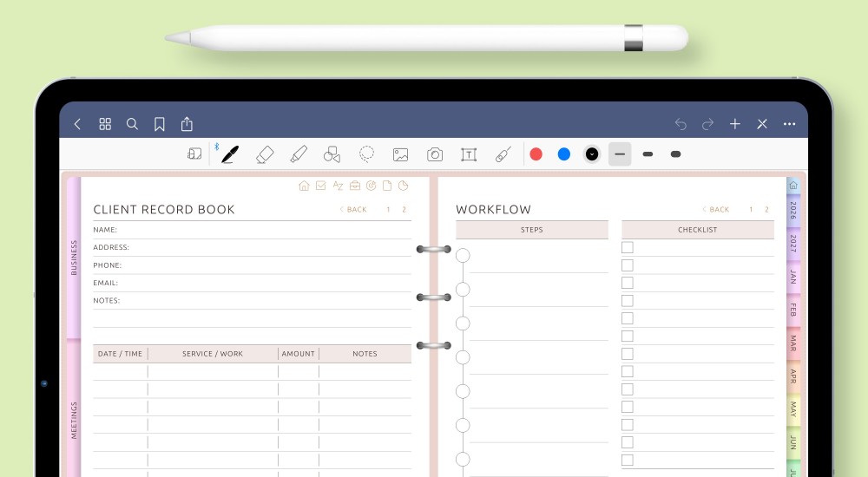The height and width of the screenshot is (477, 868).
Task: Insert an image with the picture tool
Action: click(400, 154)
